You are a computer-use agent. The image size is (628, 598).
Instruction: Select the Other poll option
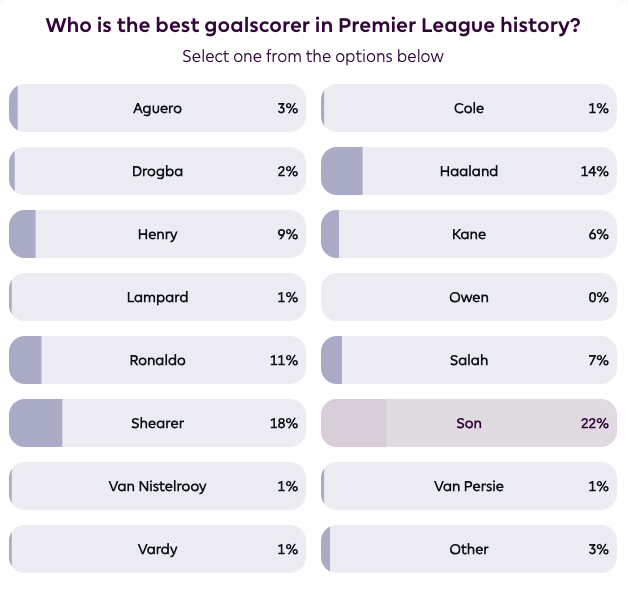coord(468,549)
